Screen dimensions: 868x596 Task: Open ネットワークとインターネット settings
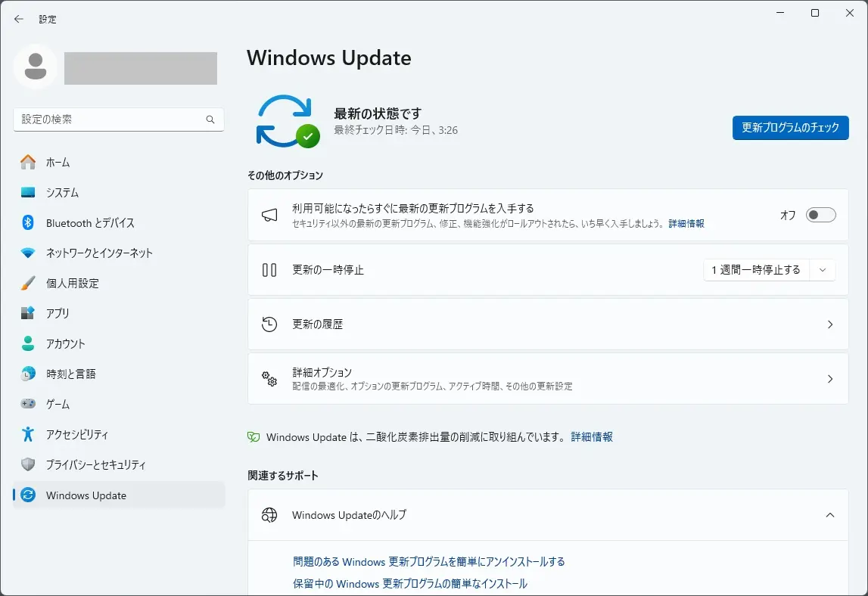119,253
